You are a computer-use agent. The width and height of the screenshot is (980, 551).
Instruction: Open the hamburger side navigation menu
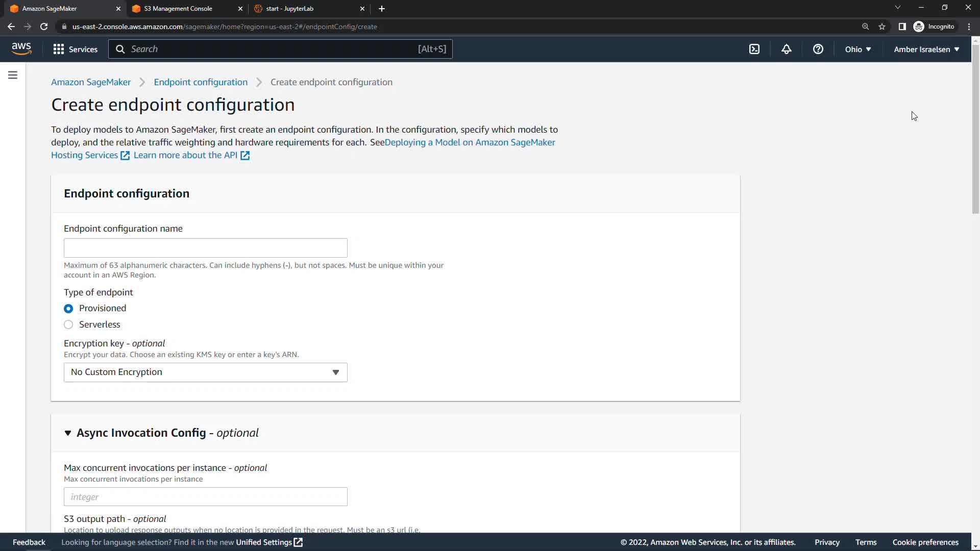click(13, 76)
